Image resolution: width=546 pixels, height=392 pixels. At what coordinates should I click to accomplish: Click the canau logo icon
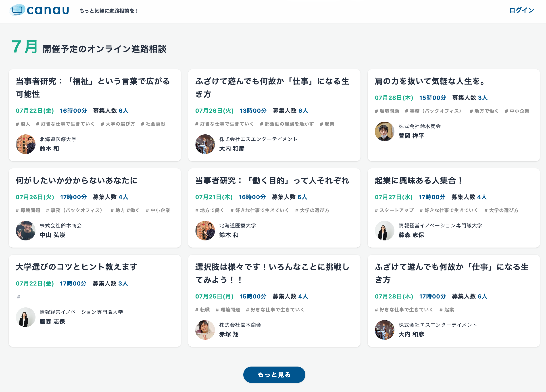[x=17, y=10]
